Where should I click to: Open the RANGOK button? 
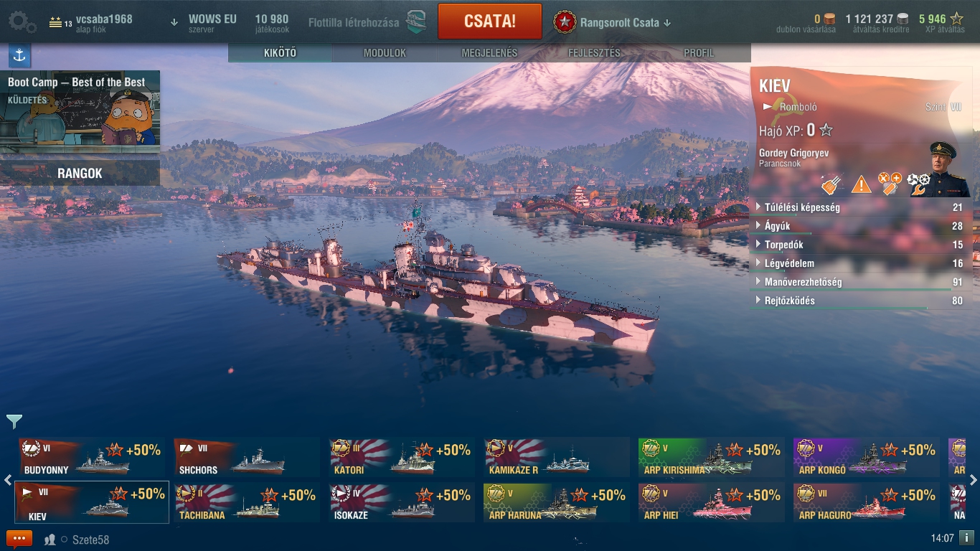pyautogui.click(x=80, y=173)
